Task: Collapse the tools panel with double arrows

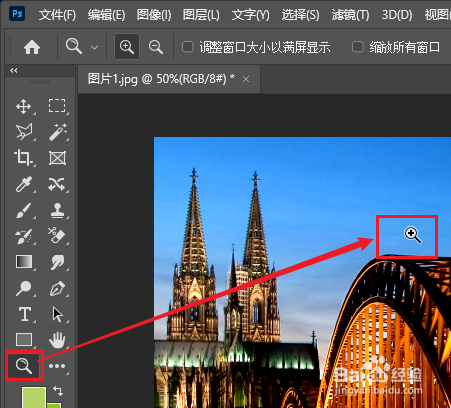Action: pos(14,71)
